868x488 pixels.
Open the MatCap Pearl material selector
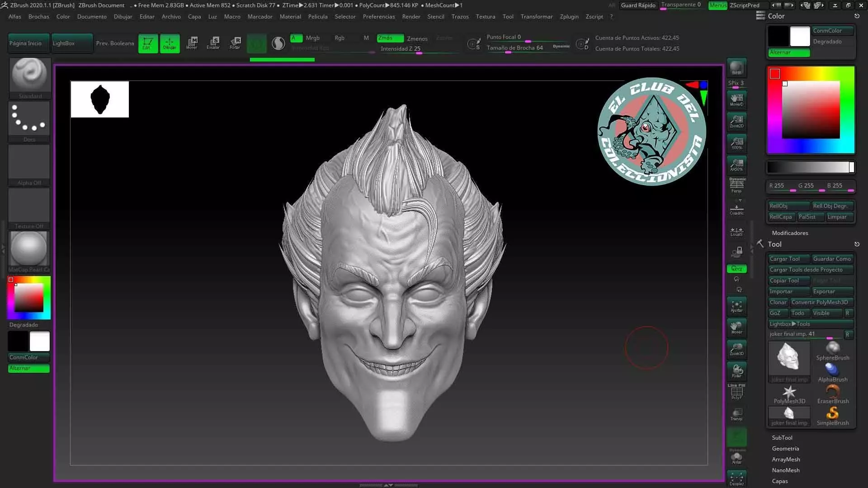click(29, 252)
